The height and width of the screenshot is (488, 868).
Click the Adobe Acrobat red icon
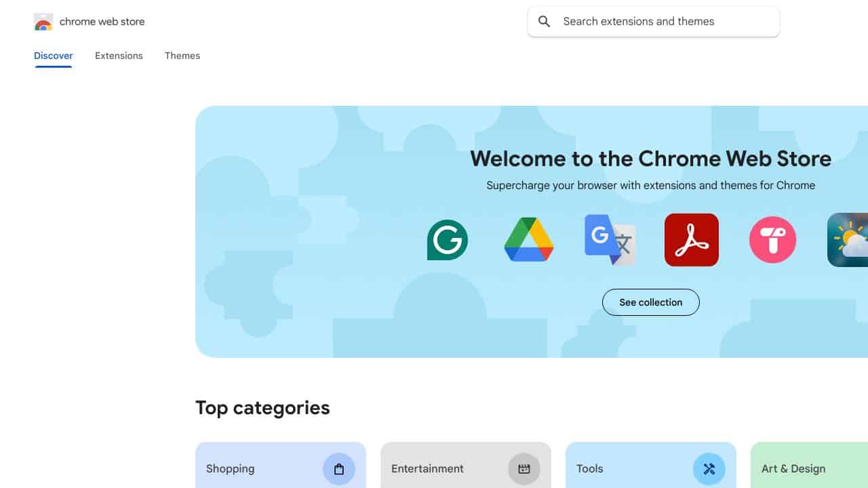pyautogui.click(x=692, y=240)
